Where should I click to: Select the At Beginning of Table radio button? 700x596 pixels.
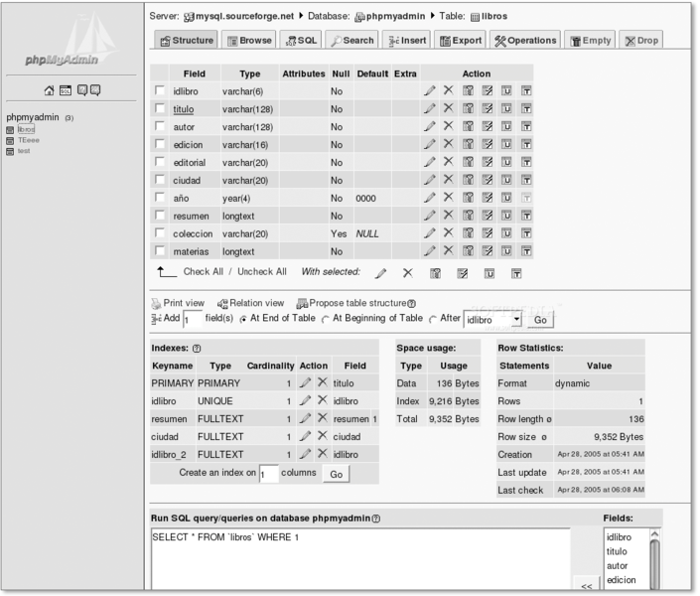[324, 319]
